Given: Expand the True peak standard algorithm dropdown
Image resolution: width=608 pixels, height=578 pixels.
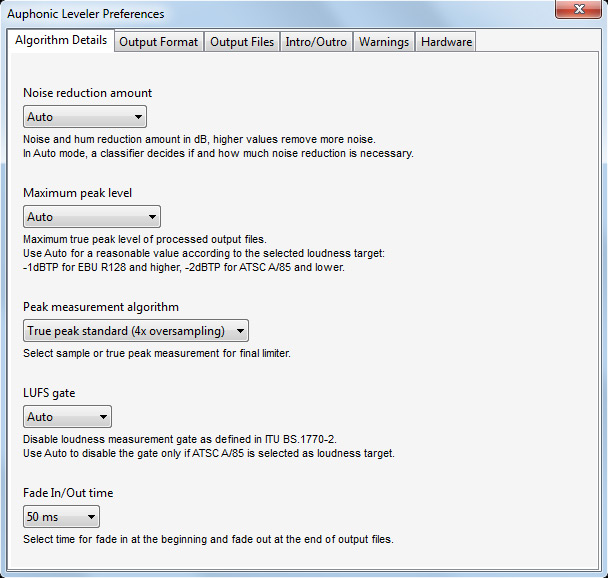Looking at the screenshot, I should point(135,331).
